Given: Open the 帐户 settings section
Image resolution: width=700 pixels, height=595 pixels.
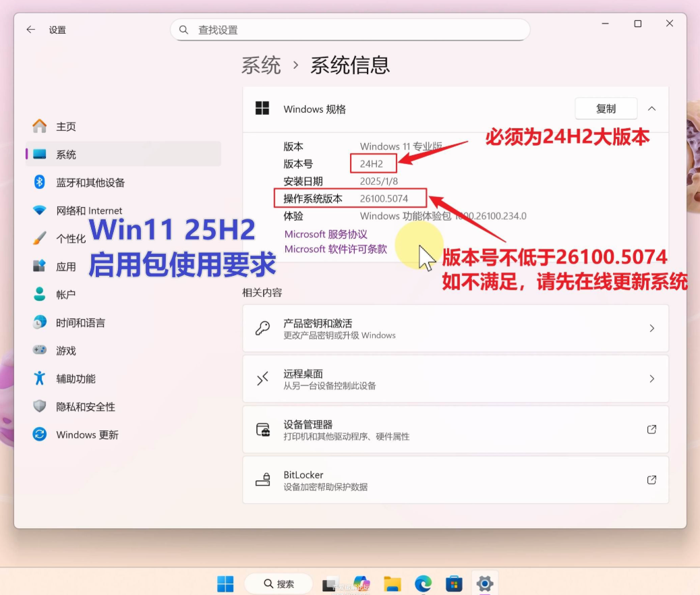Looking at the screenshot, I should [65, 295].
